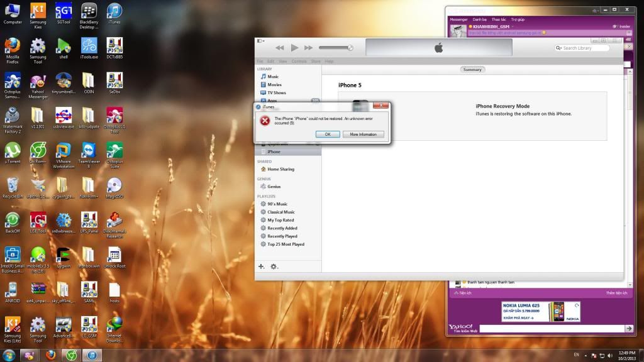This screenshot has height=362, width=644.
Task: Open the sidebar gear settings dropdown
Action: point(274,266)
